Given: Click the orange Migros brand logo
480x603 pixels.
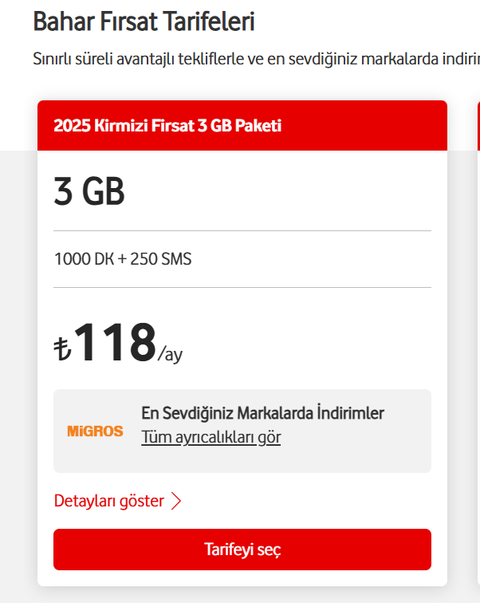Looking at the screenshot, I should [95, 431].
